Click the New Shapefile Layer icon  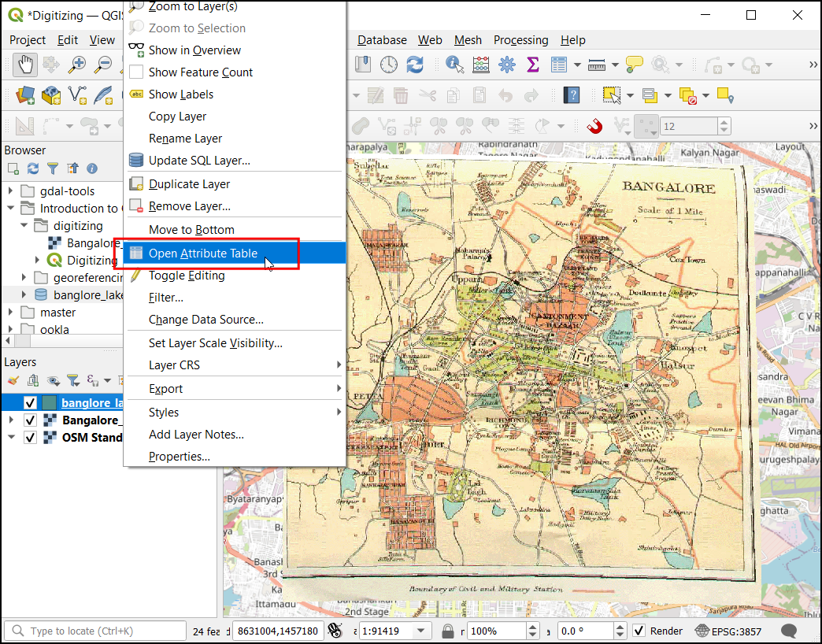[78, 95]
